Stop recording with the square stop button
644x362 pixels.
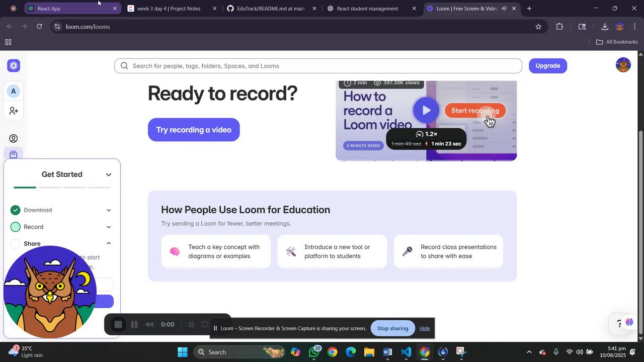point(118,325)
